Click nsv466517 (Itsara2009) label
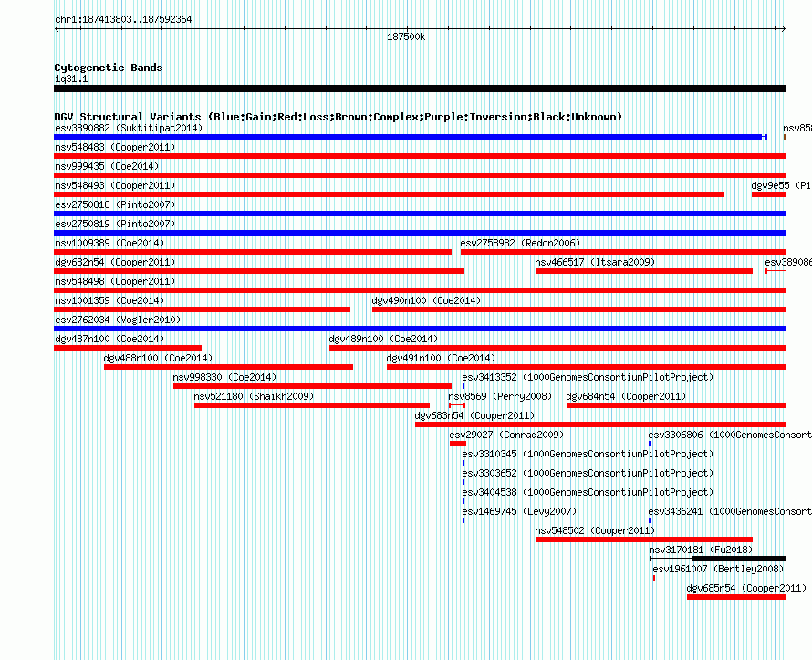812x660 pixels. coord(595,262)
